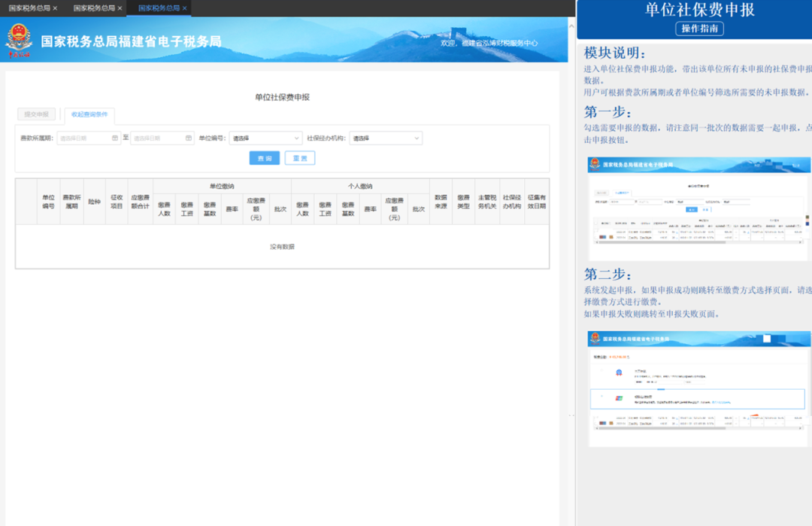812x526 pixels.
Task: Open the 操作指南 button in guide panel
Action: tap(699, 29)
